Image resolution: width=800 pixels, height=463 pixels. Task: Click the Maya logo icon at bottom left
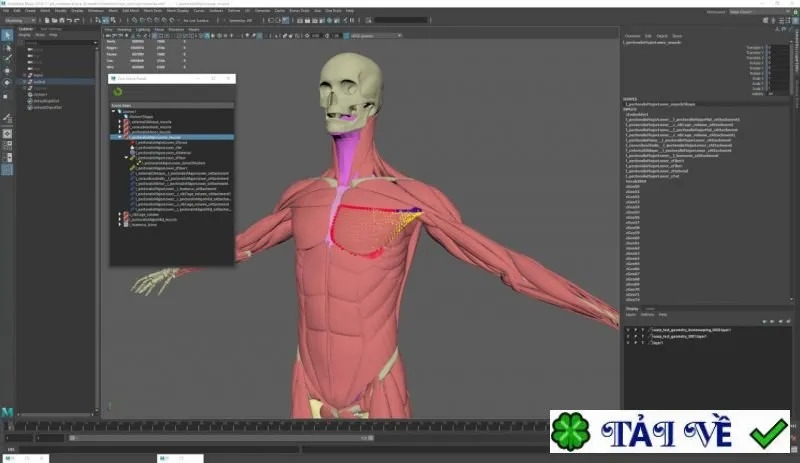[7, 411]
